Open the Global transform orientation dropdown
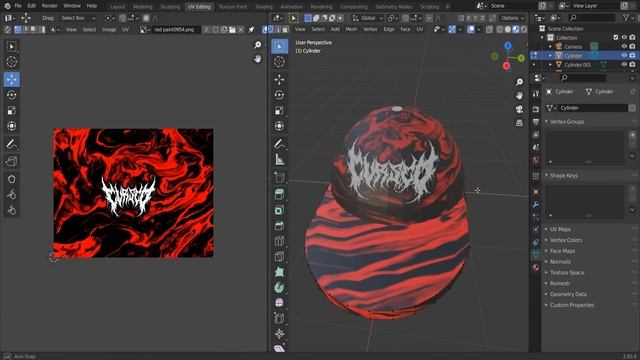Screen dimensions: 640x360 pyautogui.click(x=368, y=18)
